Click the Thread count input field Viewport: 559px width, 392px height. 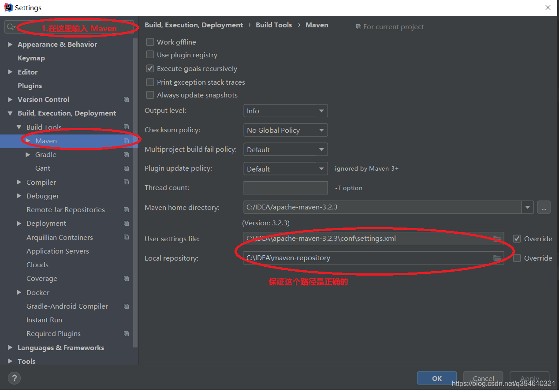pyautogui.click(x=285, y=188)
